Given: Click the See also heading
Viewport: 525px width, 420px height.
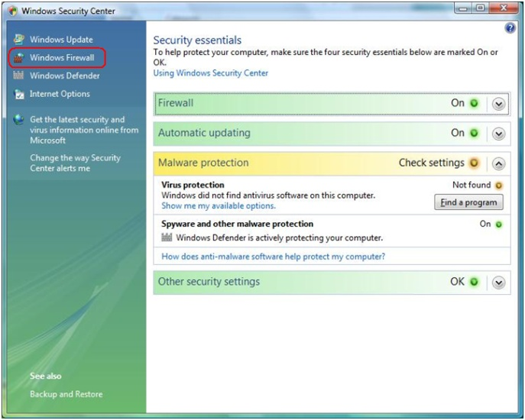Looking at the screenshot, I should (x=46, y=376).
